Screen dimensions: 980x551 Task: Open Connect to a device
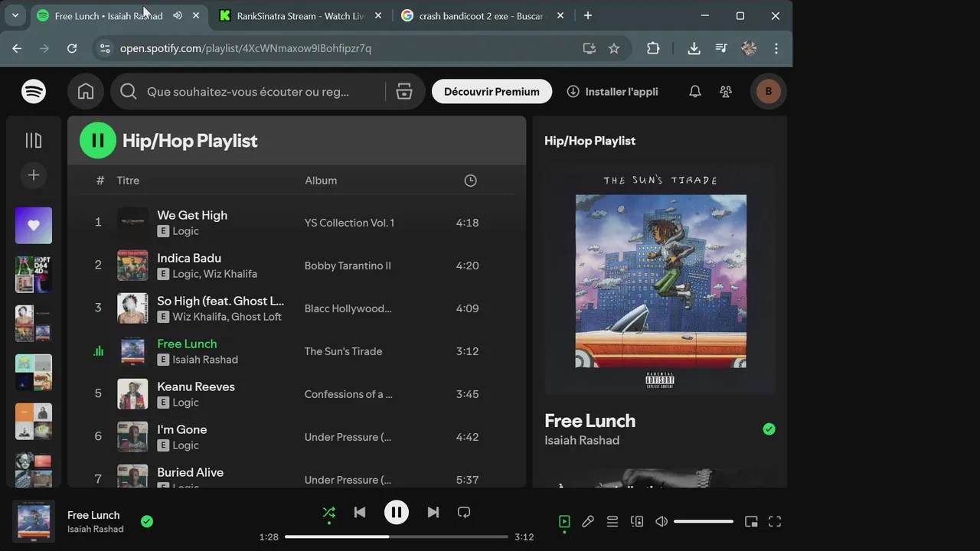pos(637,522)
